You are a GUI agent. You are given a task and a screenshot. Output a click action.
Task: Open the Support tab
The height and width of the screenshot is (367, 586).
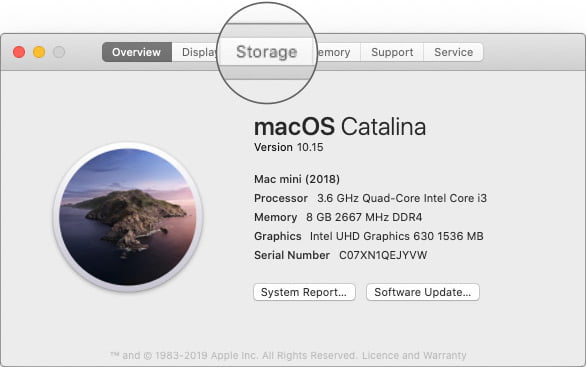point(392,52)
